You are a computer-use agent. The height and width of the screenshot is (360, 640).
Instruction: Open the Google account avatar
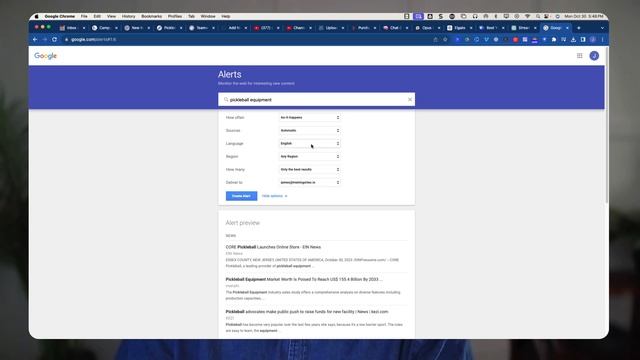pos(594,56)
